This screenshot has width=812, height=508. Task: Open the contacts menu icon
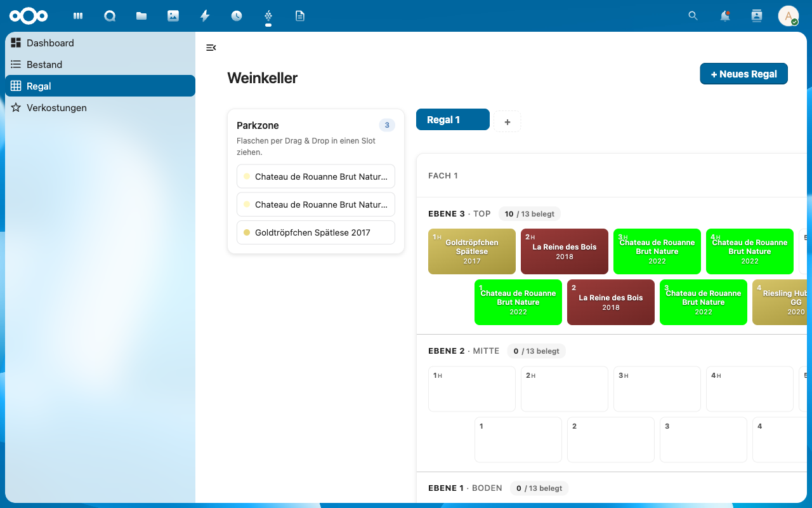coord(757,16)
